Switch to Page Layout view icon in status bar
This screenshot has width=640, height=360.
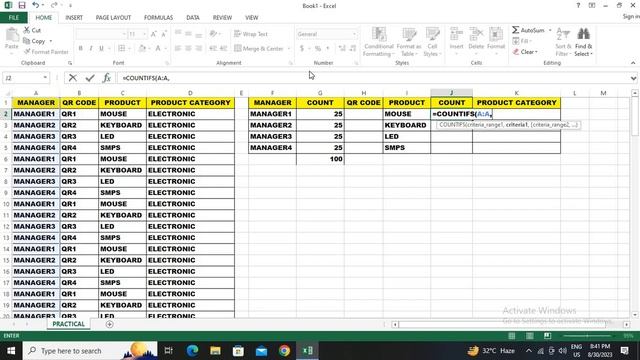tap(529, 336)
